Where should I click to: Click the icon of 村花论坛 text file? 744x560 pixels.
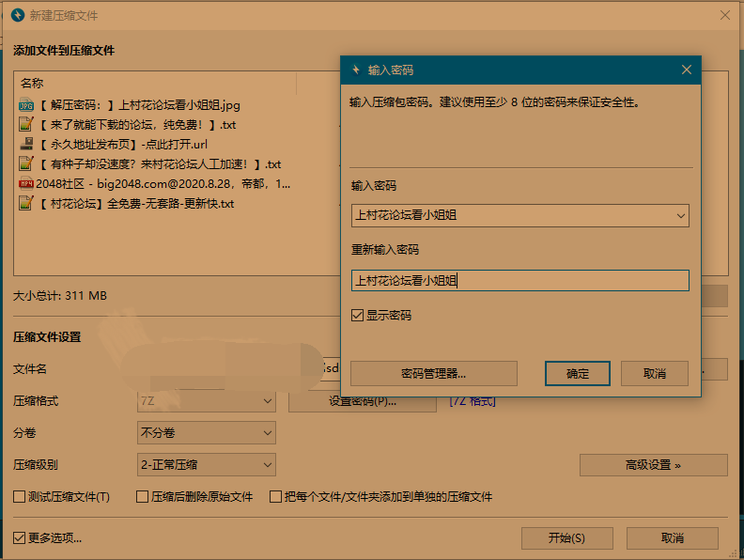tap(26, 203)
